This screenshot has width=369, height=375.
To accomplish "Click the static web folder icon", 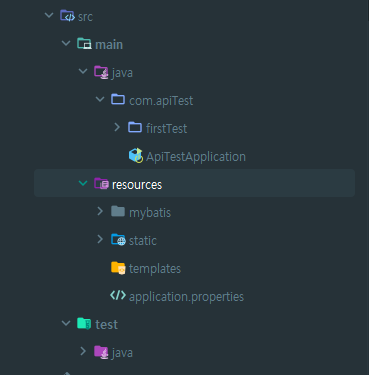I will pos(118,240).
